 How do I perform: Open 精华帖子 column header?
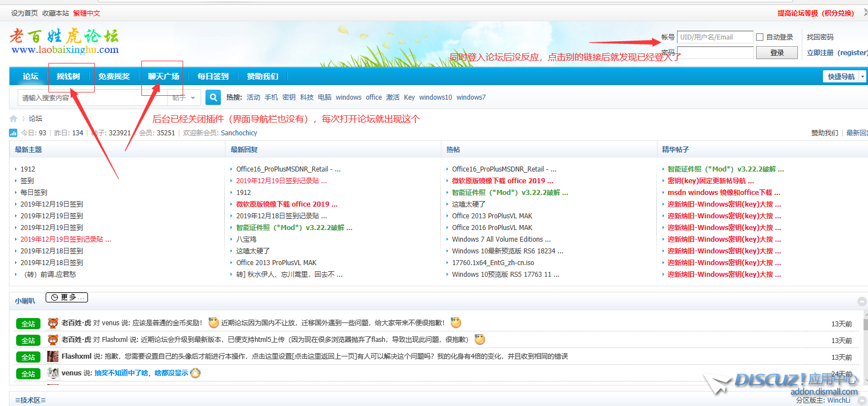point(675,150)
